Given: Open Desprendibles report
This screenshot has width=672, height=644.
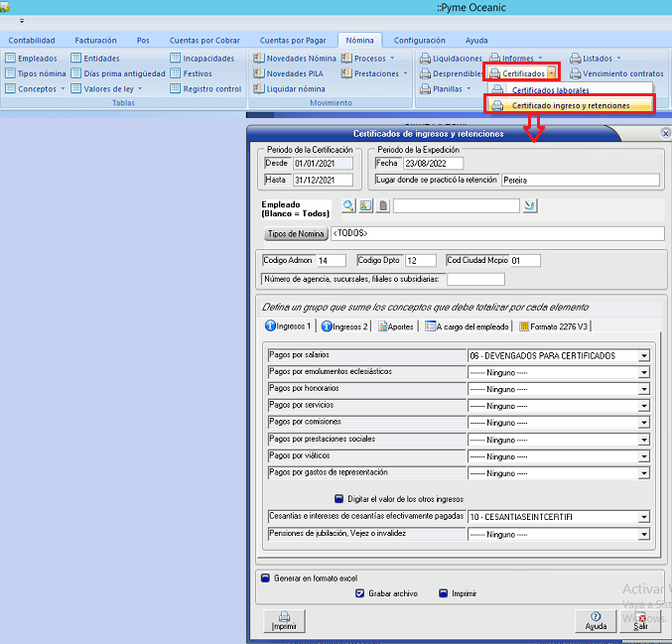Looking at the screenshot, I should 452,73.
